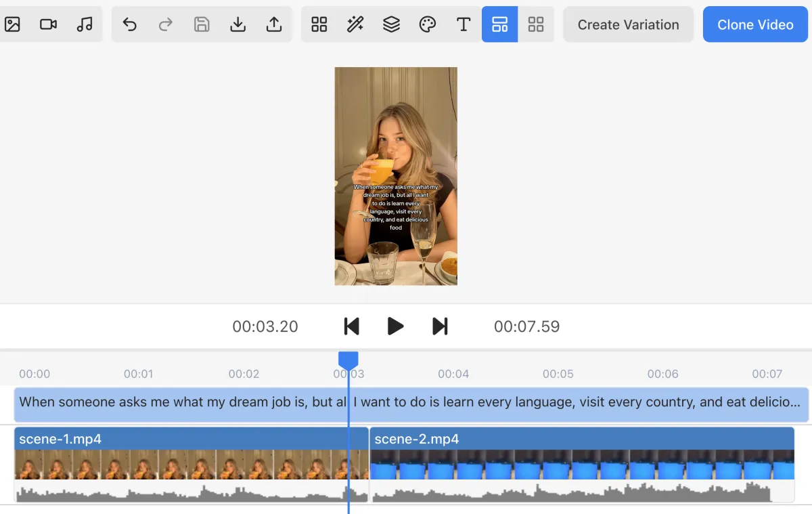
Task: Click the add video camera icon
Action: coord(48,25)
